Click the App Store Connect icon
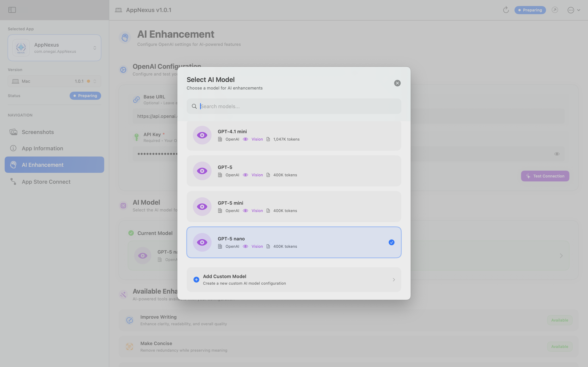Viewport: 588px width, 367px height. pyautogui.click(x=13, y=182)
